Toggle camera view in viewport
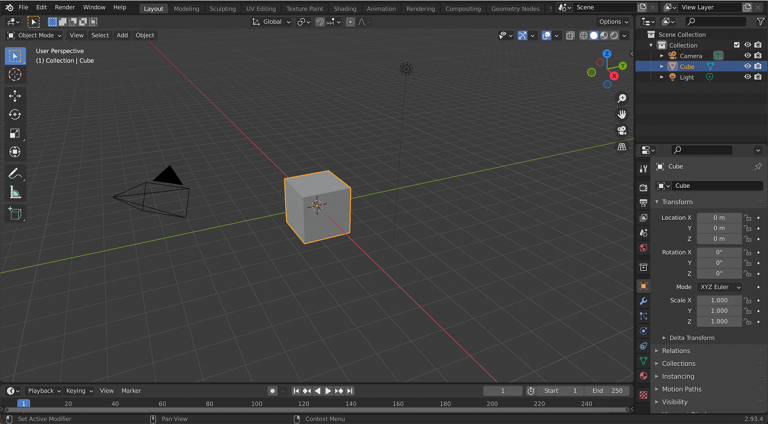 [x=622, y=130]
